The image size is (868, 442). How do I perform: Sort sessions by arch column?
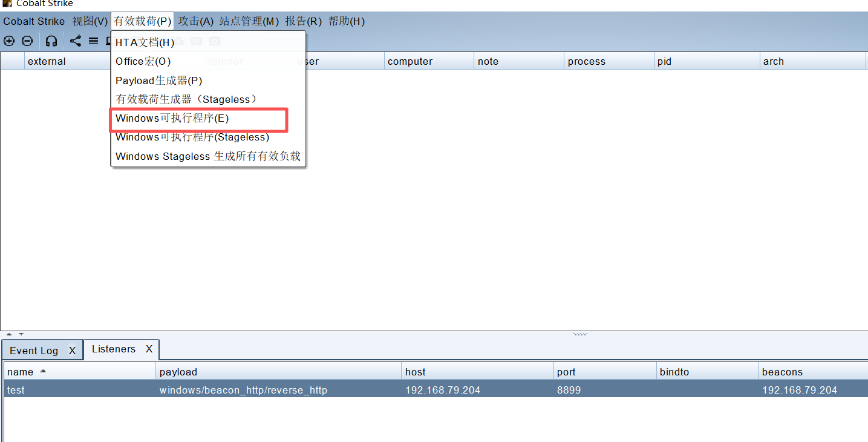pos(813,61)
